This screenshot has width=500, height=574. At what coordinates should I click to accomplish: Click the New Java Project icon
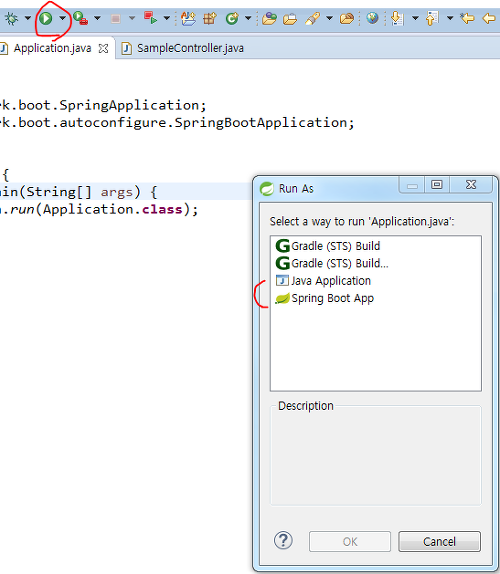189,18
